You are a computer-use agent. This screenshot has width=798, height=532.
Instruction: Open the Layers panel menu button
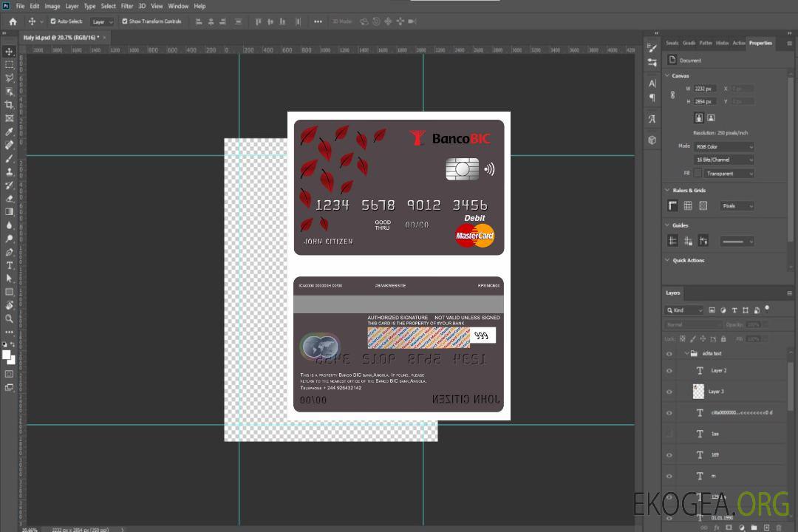click(x=789, y=293)
